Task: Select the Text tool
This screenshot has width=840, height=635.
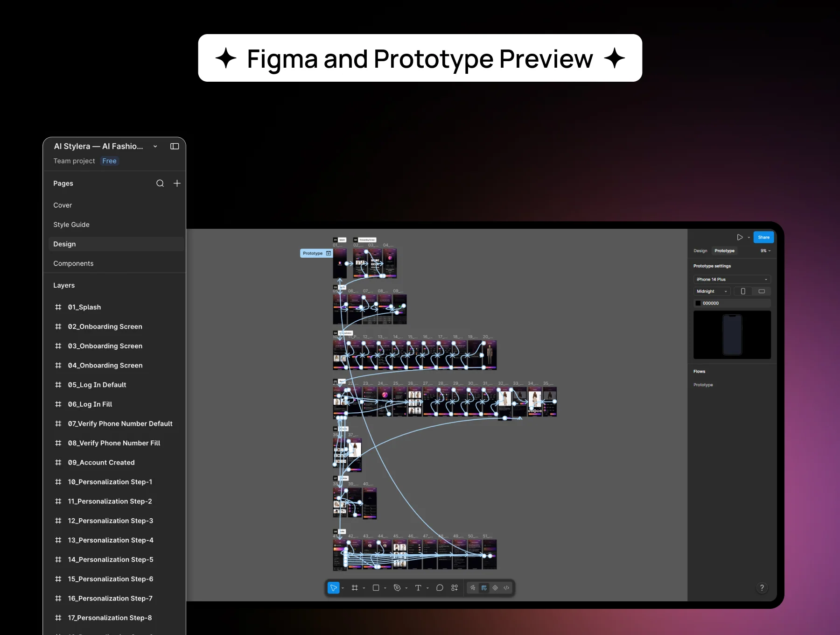Action: coord(418,588)
